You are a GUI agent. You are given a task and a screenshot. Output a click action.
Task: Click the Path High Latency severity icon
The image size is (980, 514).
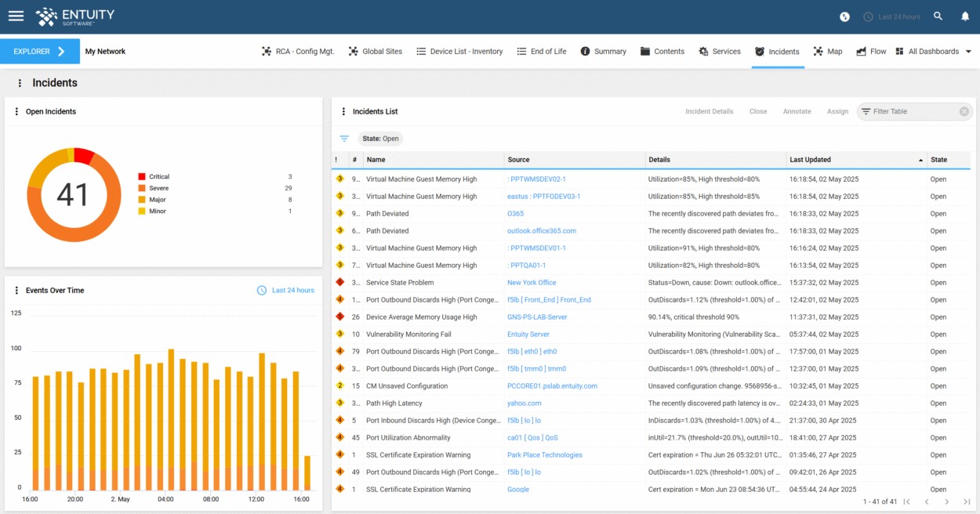click(339, 403)
